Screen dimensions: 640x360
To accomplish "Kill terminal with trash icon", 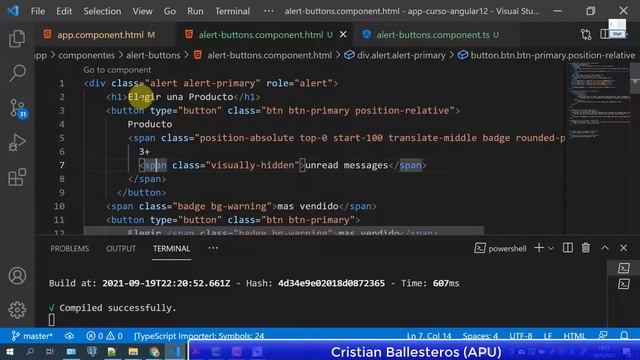I will pos(586,248).
